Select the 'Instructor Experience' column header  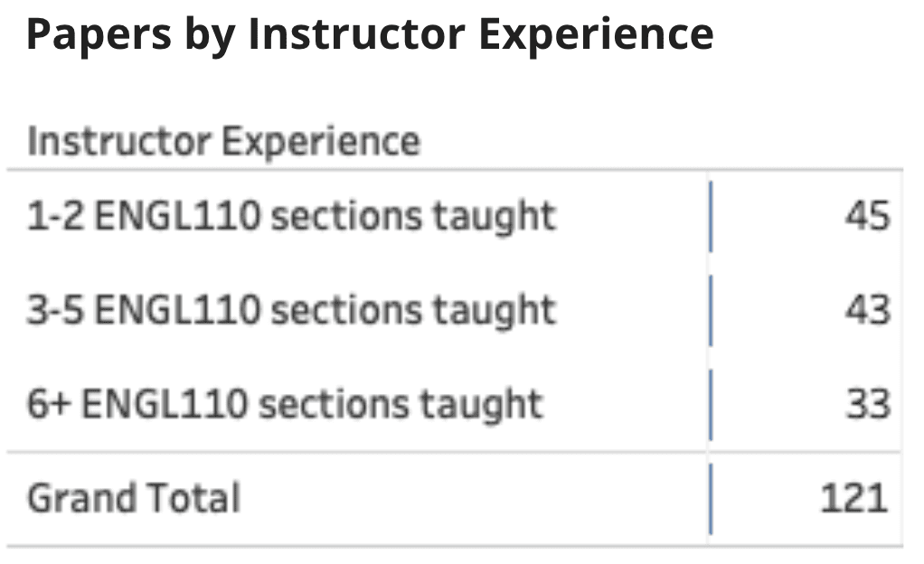[x=224, y=141]
